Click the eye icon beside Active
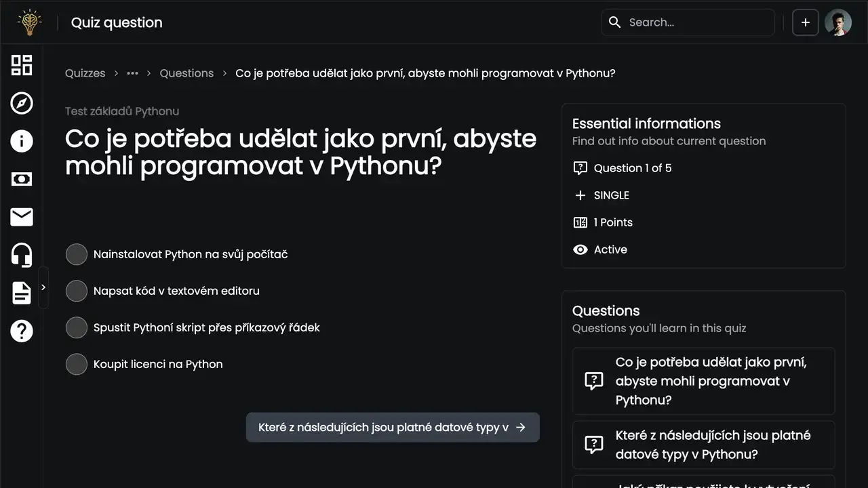Image resolution: width=868 pixels, height=488 pixels. (x=580, y=249)
